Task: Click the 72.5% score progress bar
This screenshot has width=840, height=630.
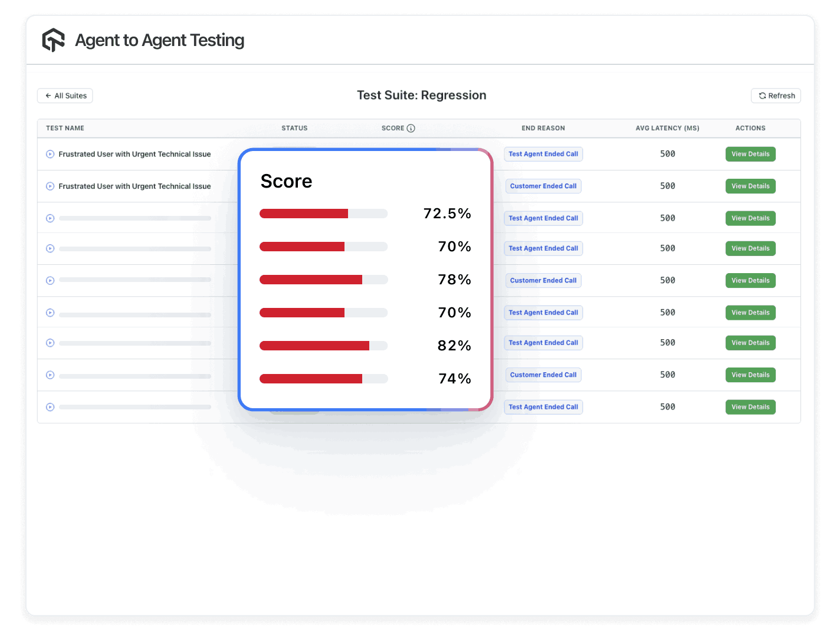Action: coord(323,214)
